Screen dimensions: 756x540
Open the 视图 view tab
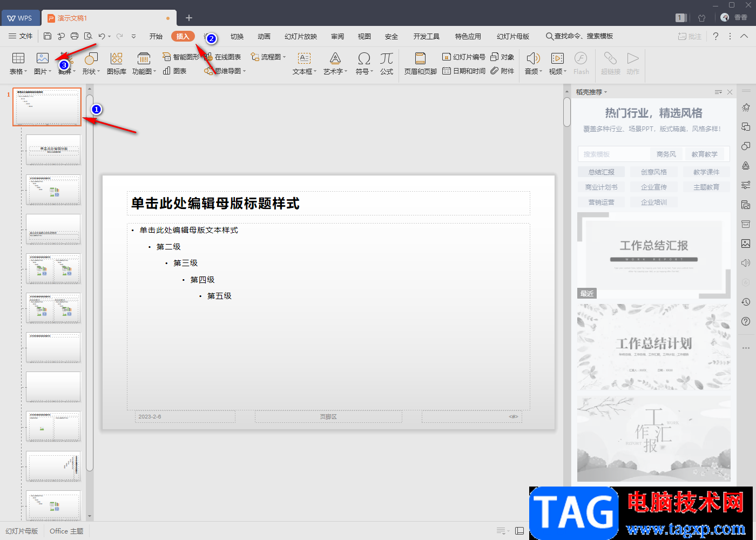point(364,36)
